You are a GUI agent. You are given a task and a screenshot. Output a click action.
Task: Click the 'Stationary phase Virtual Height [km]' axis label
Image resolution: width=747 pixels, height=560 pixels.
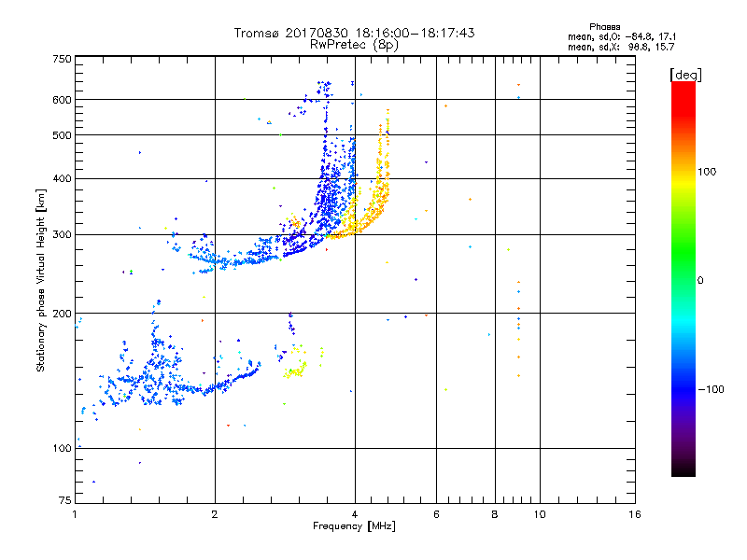coord(41,281)
